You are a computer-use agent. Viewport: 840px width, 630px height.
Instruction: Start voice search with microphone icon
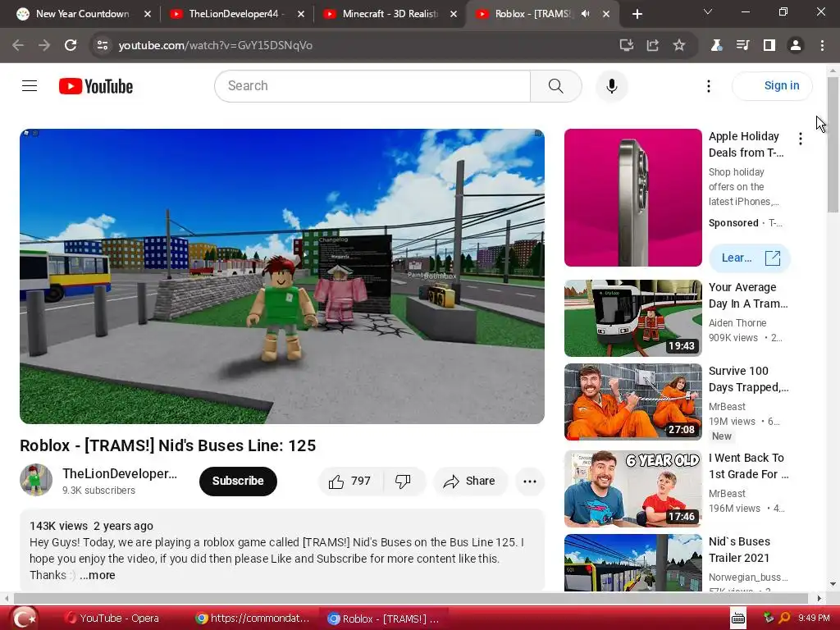pos(611,85)
